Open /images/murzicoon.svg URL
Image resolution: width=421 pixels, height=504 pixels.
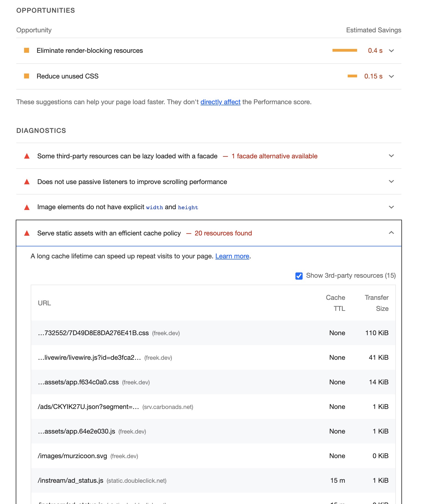pos(72,456)
